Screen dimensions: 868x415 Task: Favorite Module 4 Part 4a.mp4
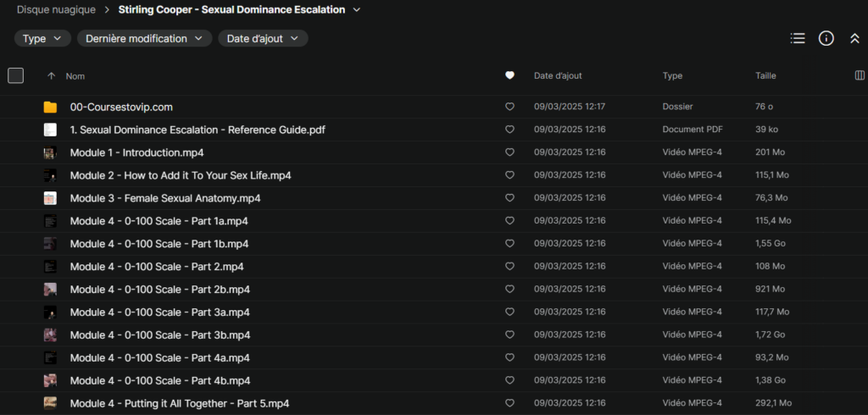pos(509,357)
